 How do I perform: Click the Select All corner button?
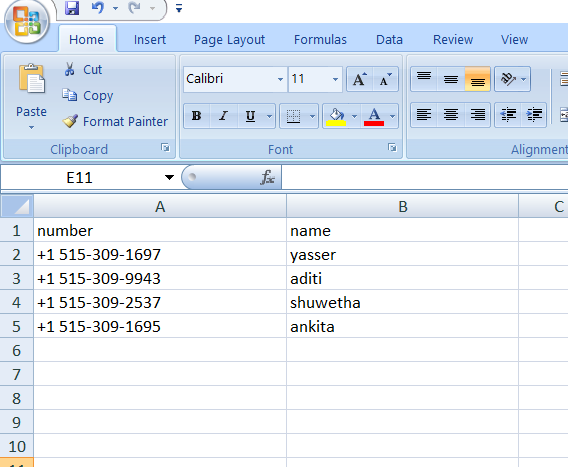[x=17, y=206]
